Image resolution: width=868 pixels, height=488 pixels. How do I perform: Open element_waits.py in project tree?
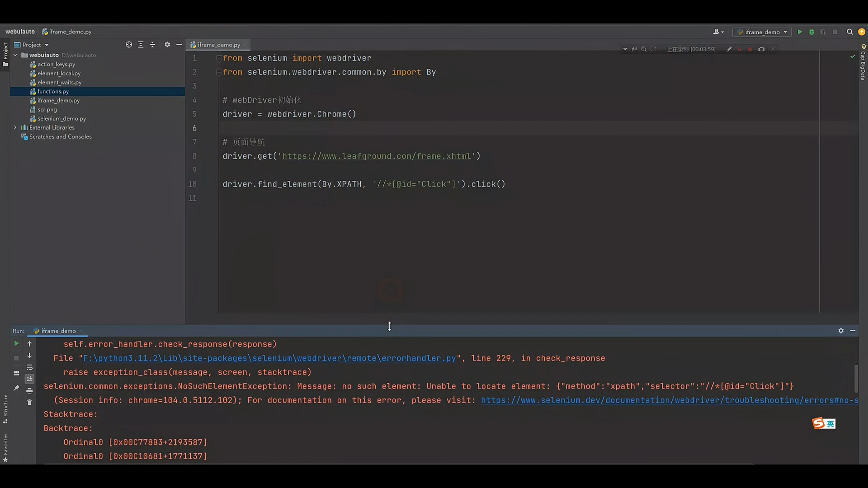click(x=59, y=82)
